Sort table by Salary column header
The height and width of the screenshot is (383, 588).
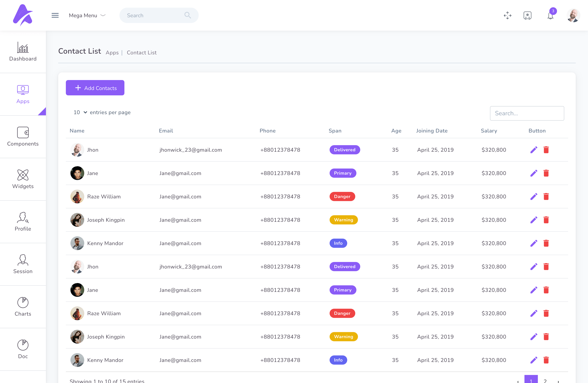(489, 131)
